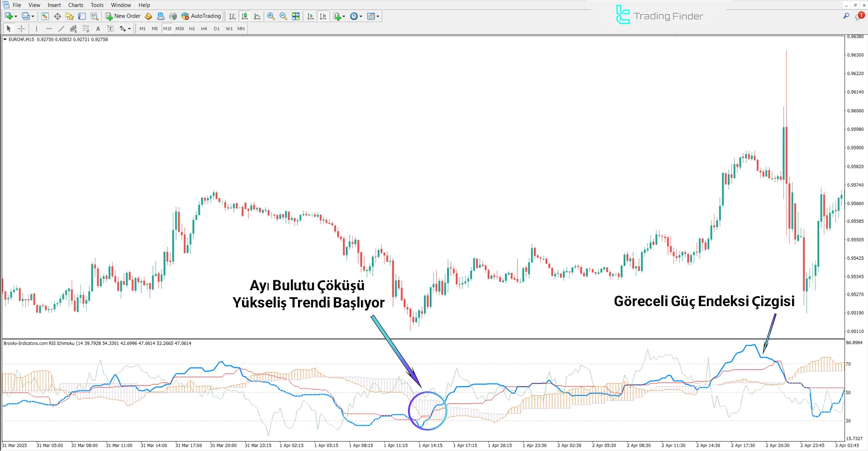Select the Crosshair tool
Image resolution: width=868 pixels, height=451 pixels.
(x=21, y=29)
